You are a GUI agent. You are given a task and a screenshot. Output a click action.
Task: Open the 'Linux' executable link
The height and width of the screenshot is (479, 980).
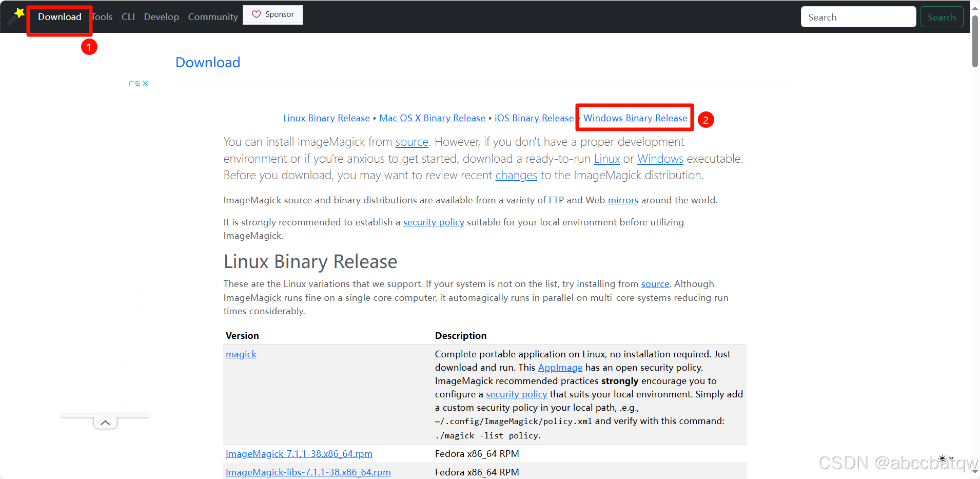click(607, 159)
